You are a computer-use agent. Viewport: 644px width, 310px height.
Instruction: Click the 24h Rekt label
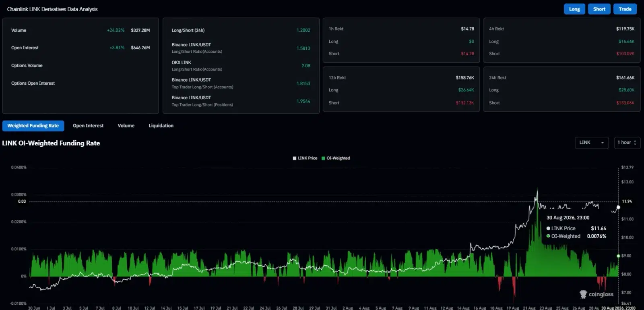pos(497,78)
